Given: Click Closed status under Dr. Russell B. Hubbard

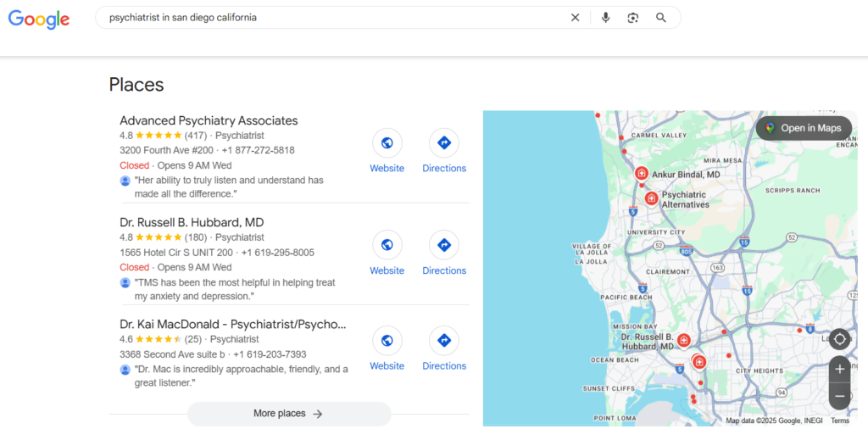Looking at the screenshot, I should 135,267.
